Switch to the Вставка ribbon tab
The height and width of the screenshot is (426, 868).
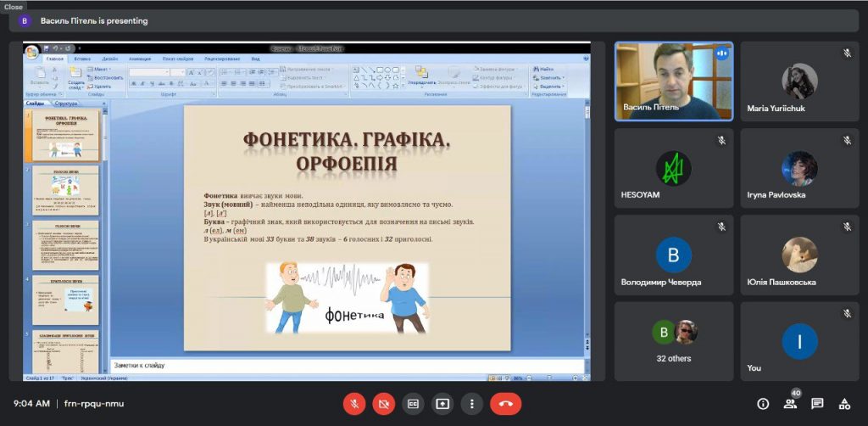[82, 59]
